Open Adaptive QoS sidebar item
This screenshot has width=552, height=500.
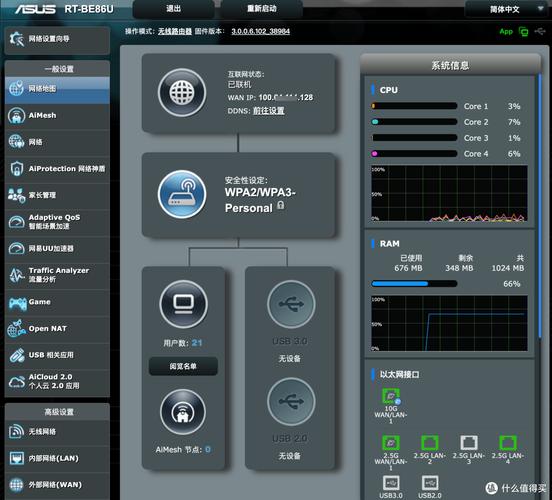(x=57, y=222)
